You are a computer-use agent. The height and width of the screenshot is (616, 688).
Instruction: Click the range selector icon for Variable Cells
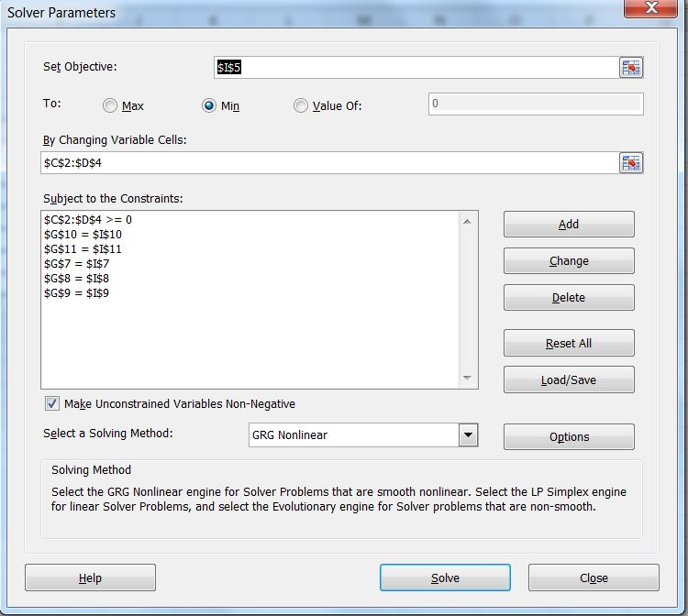(x=631, y=162)
